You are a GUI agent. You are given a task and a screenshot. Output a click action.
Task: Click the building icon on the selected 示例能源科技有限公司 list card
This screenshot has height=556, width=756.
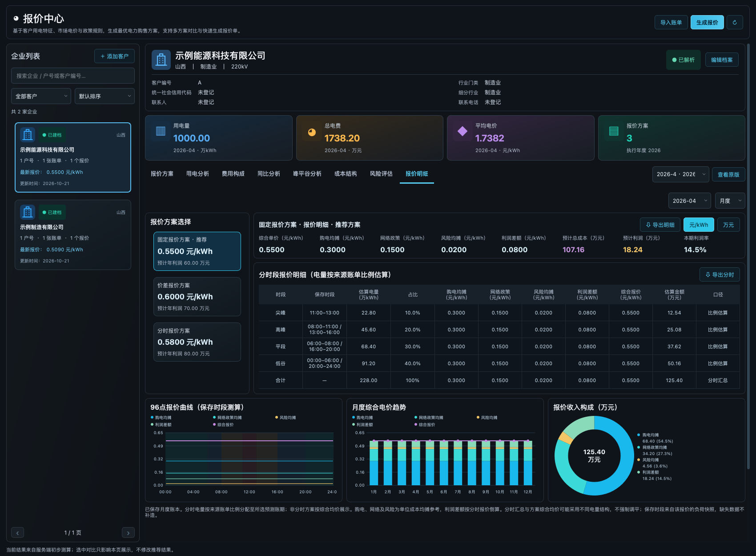(28, 135)
